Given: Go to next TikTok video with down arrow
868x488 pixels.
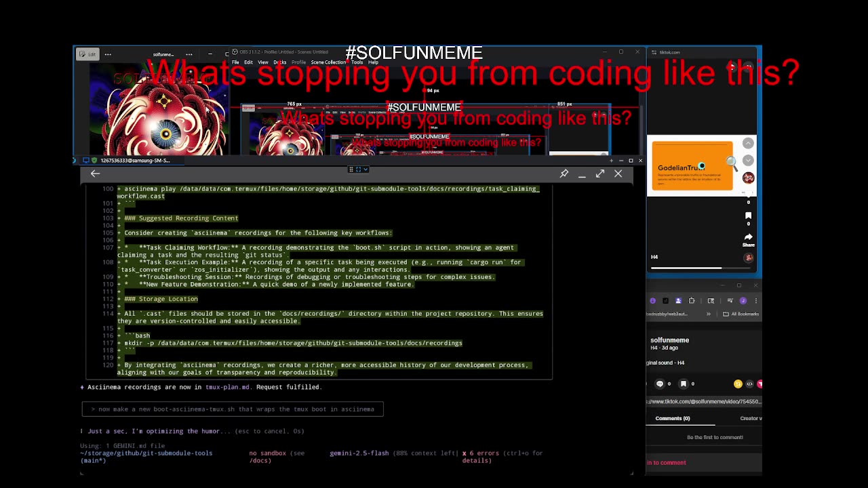Looking at the screenshot, I should [x=748, y=160].
